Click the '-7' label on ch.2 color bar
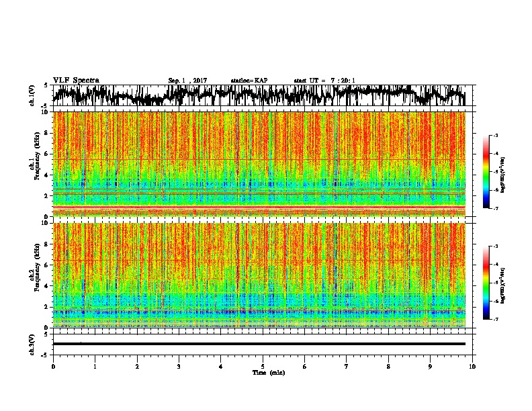 pyautogui.click(x=495, y=319)
